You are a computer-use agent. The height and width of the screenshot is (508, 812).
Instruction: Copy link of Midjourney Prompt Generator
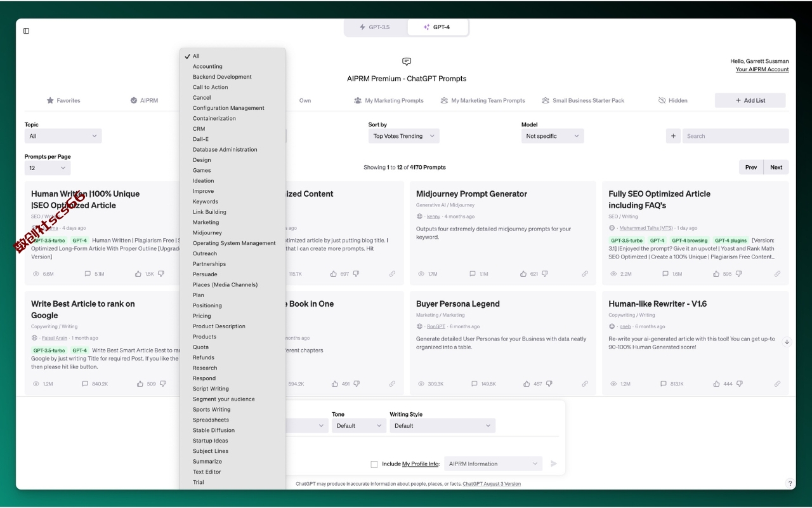tap(584, 274)
